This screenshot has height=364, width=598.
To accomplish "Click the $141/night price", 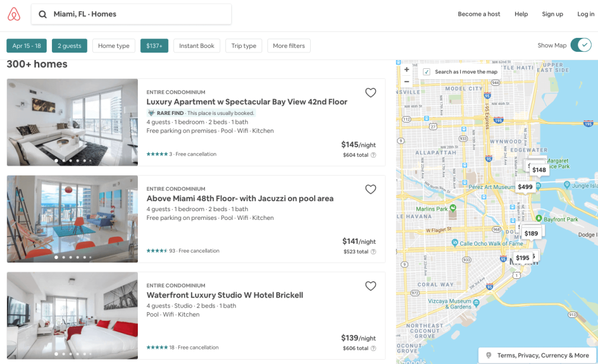I will (359, 242).
